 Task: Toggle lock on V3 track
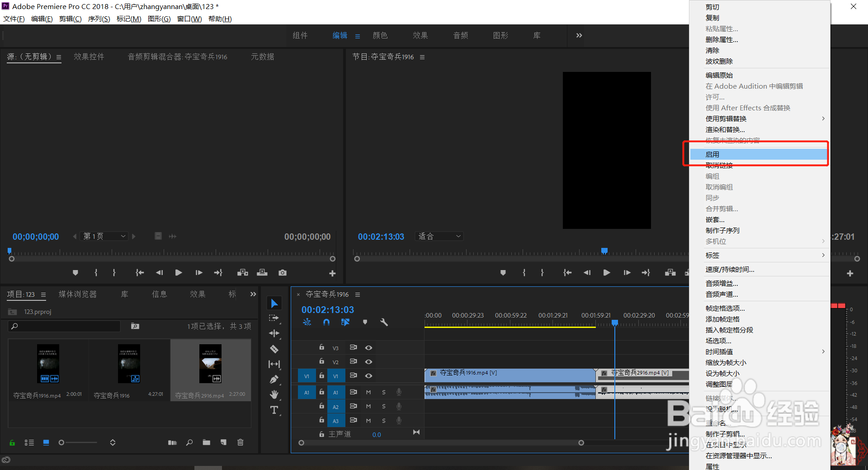pos(321,347)
